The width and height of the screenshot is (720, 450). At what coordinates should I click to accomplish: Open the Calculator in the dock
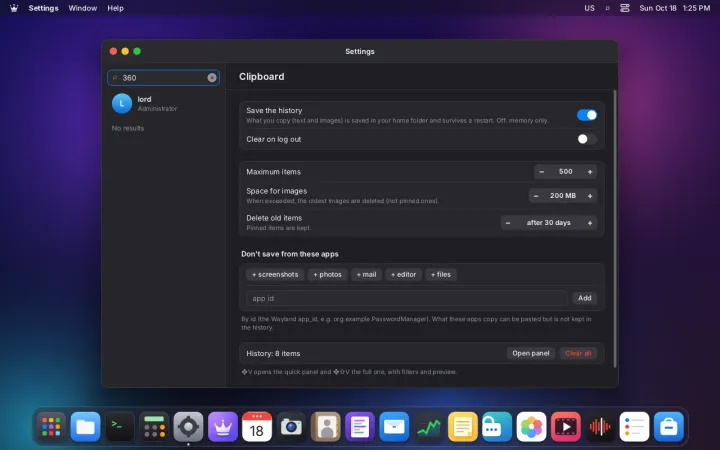coord(154,427)
